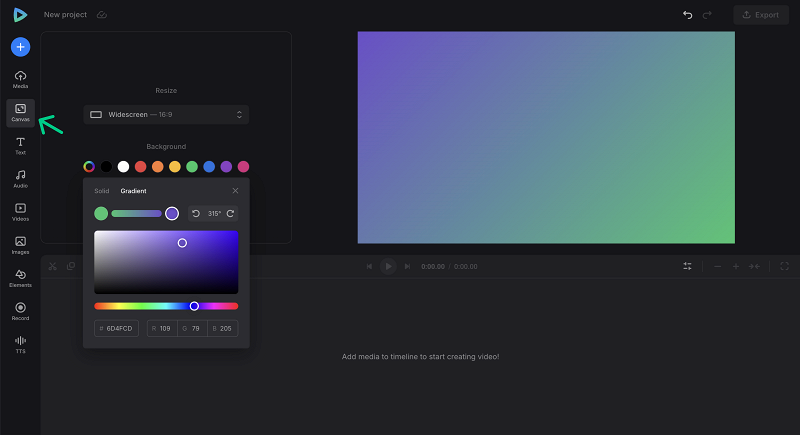The image size is (800, 435).
Task: Open the Images sidebar panel
Action: point(20,245)
